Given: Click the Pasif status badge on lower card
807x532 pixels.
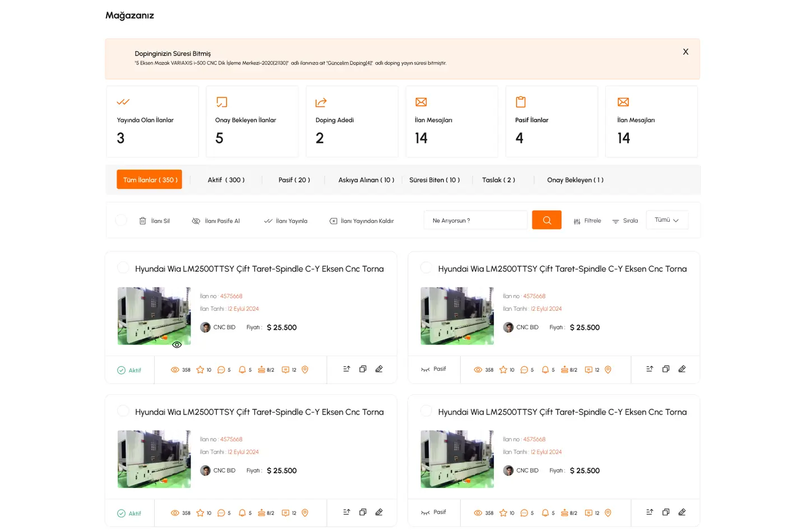Looking at the screenshot, I should click(433, 512).
